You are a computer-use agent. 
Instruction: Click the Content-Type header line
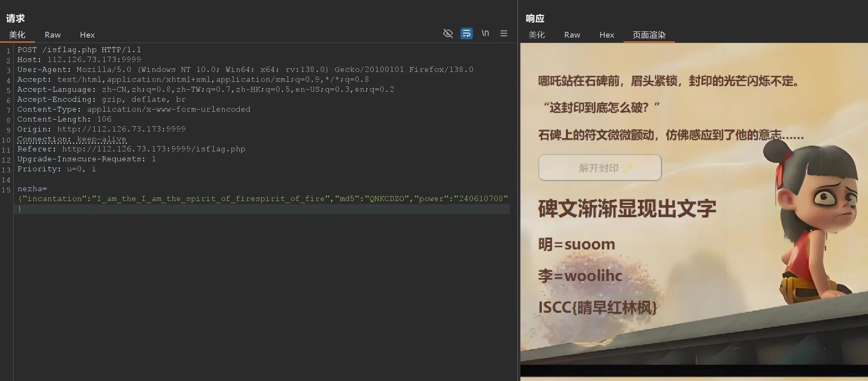click(x=134, y=109)
